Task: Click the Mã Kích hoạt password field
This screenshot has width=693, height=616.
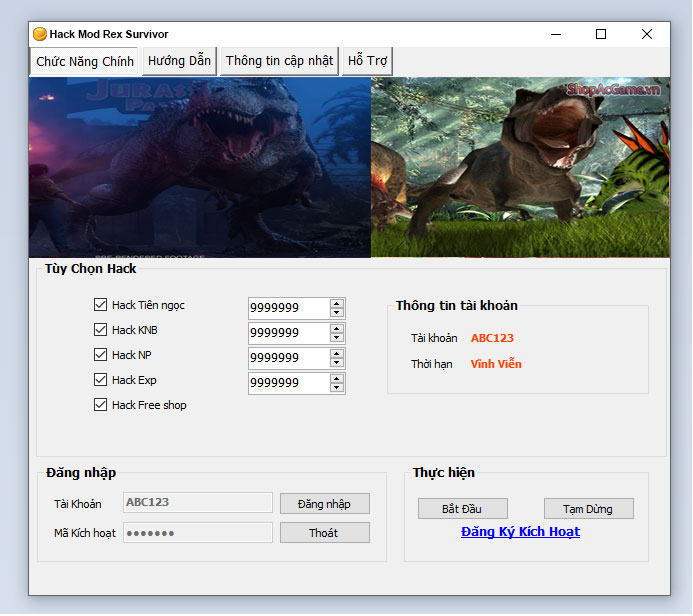Action: click(198, 533)
